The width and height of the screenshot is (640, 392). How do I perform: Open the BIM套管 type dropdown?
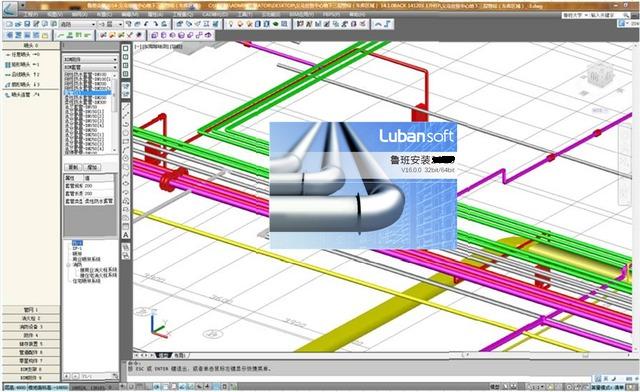pos(90,67)
